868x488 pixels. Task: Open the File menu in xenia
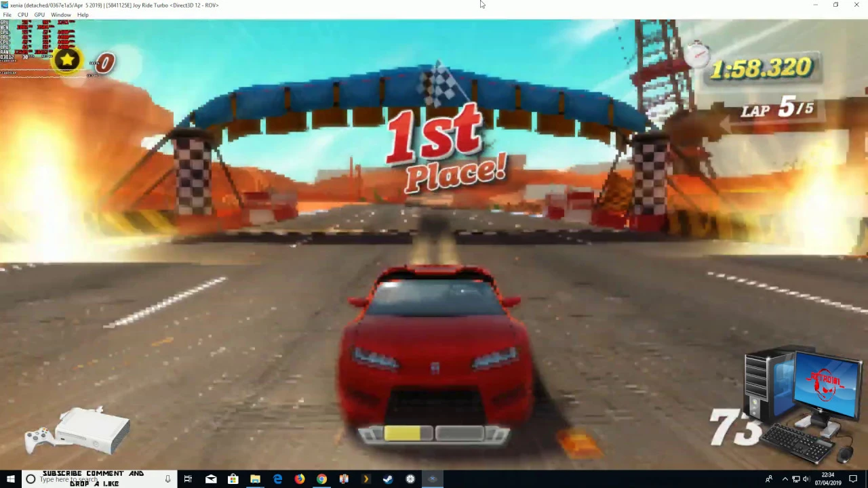pos(7,15)
